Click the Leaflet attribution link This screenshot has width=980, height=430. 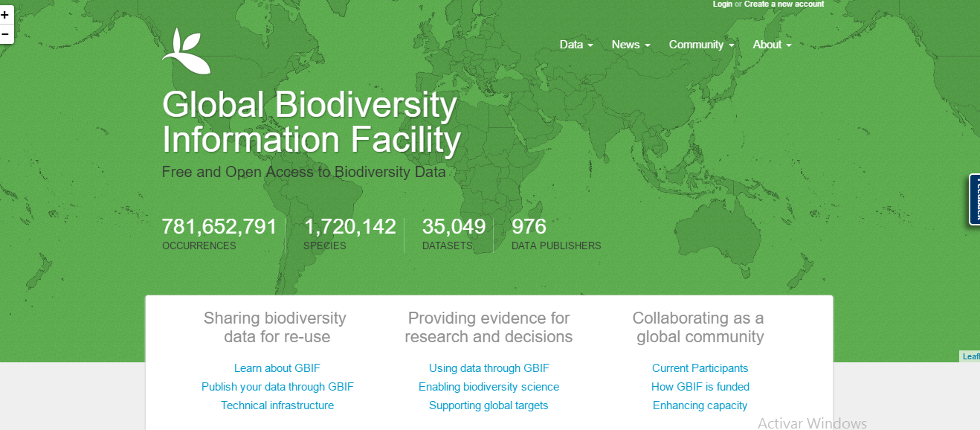click(x=971, y=356)
